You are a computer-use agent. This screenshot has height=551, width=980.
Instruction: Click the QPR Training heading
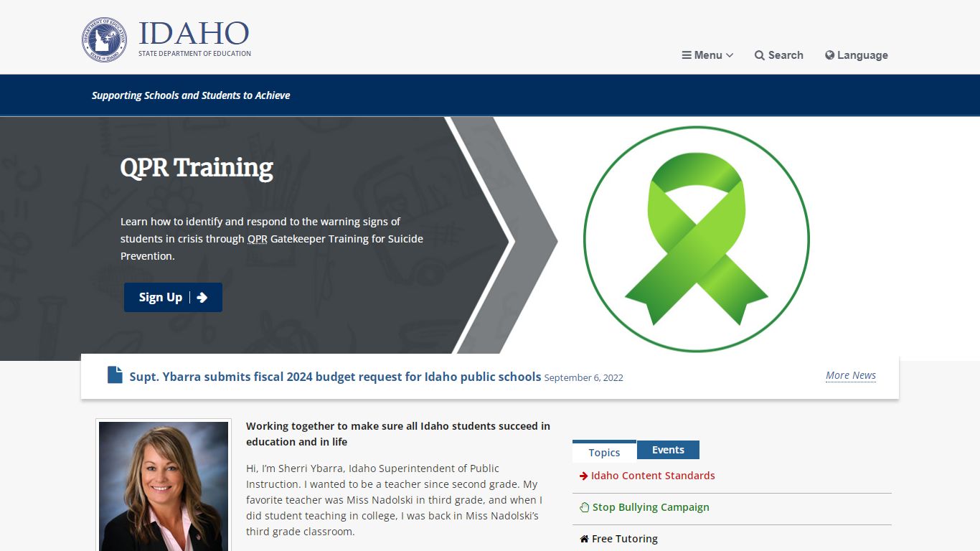[197, 168]
